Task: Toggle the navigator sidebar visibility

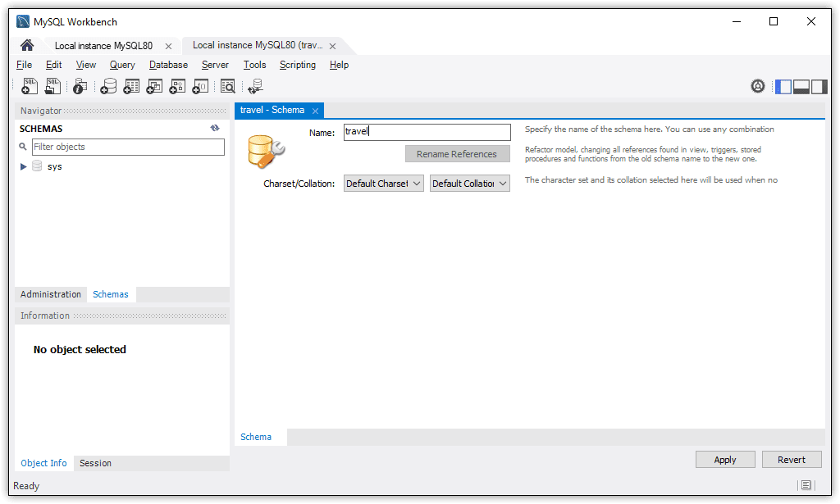Action: pos(783,86)
